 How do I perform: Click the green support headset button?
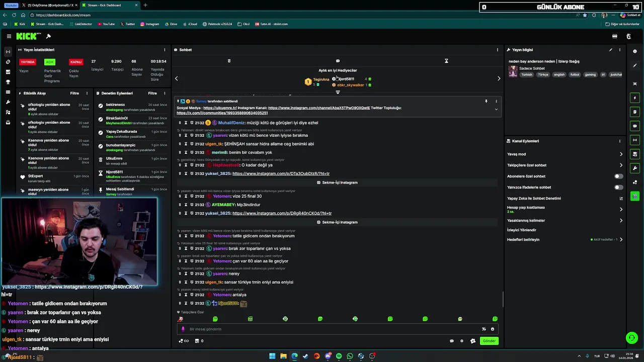coord(631,337)
